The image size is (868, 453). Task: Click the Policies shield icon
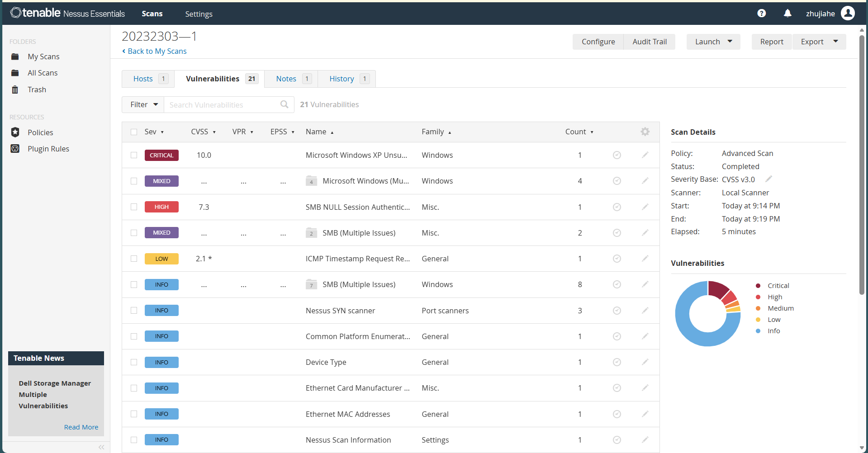pyautogui.click(x=15, y=132)
